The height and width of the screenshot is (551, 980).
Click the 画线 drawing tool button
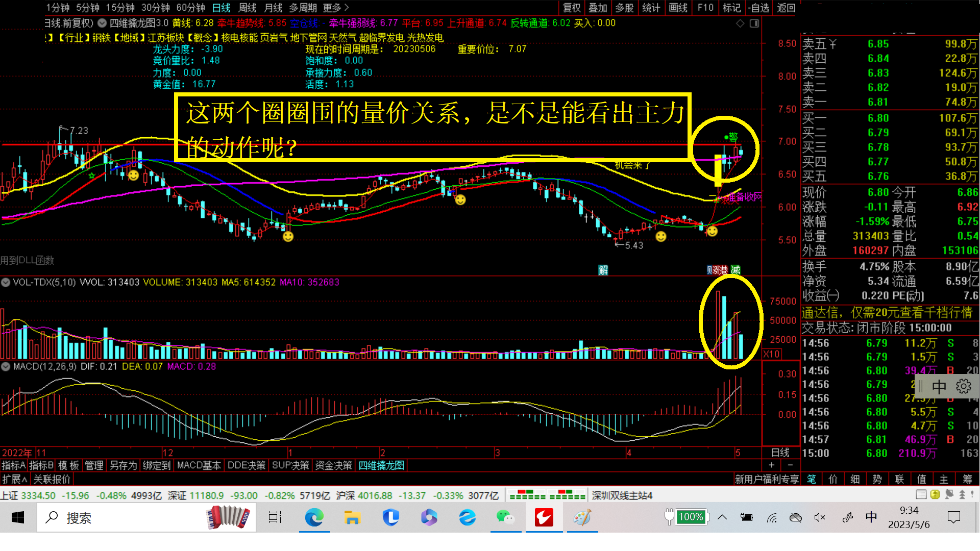click(x=678, y=8)
